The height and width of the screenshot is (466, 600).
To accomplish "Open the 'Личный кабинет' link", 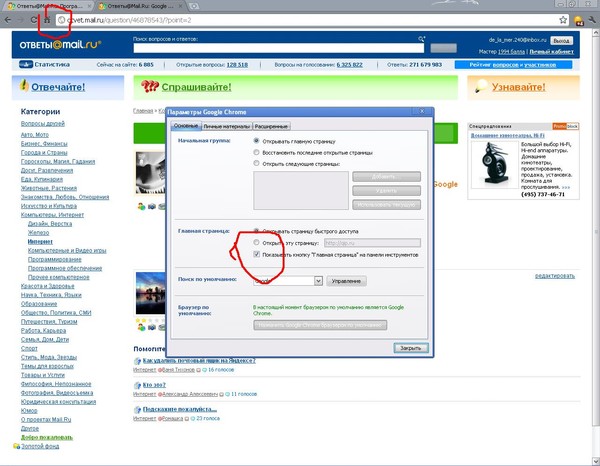I will 551,52.
